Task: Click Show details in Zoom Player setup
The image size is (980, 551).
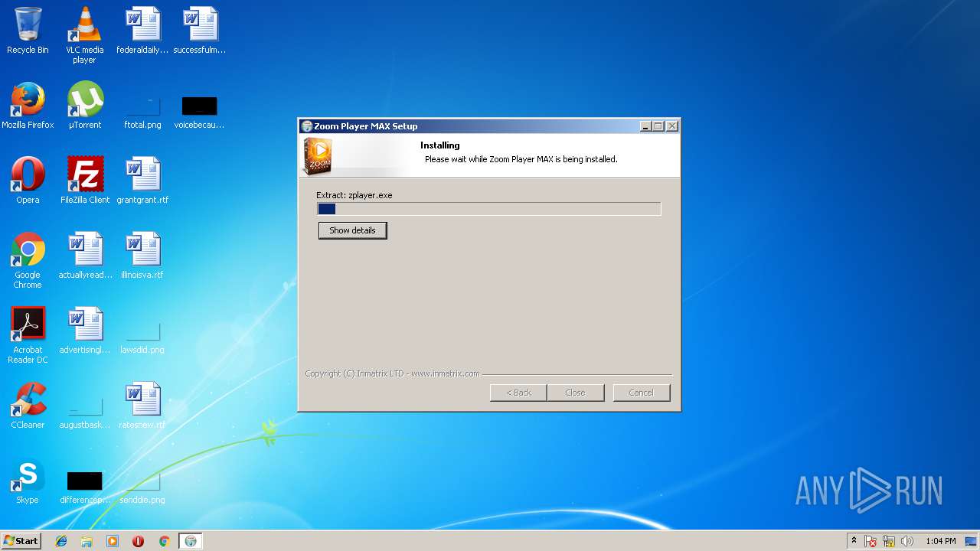Action: point(352,230)
